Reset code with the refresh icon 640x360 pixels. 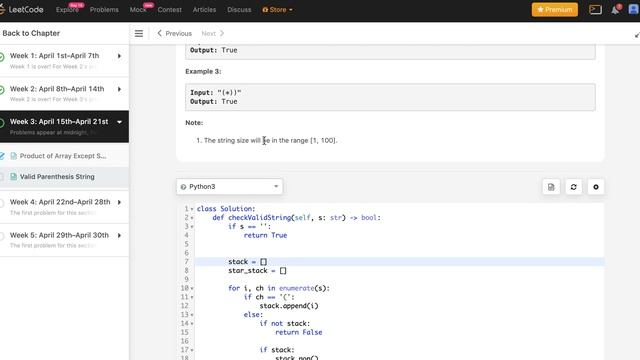[573, 187]
